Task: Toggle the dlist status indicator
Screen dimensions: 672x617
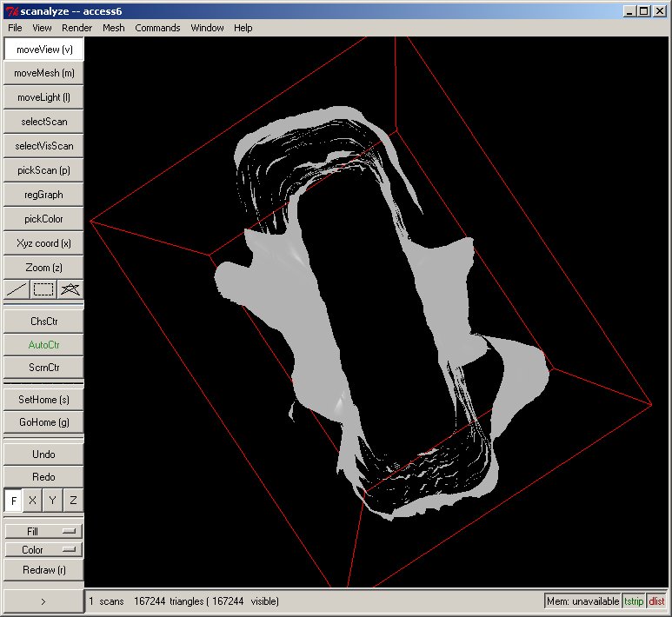Action: pyautogui.click(x=656, y=601)
